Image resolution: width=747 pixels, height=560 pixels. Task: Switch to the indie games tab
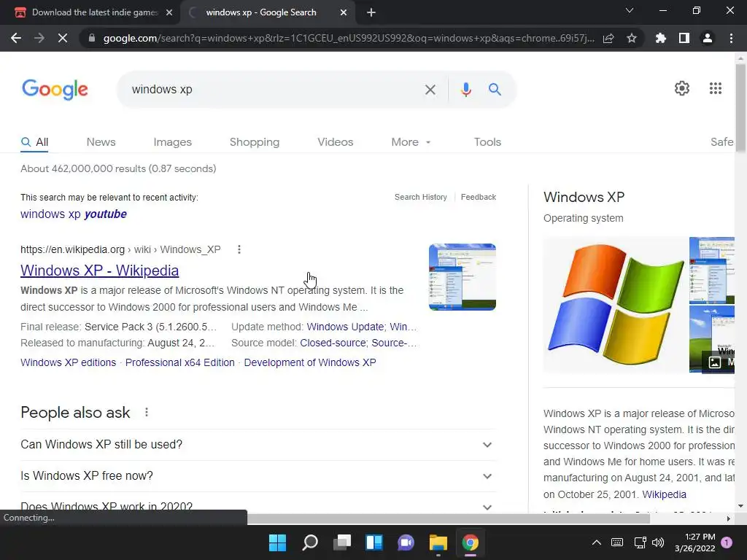point(90,12)
